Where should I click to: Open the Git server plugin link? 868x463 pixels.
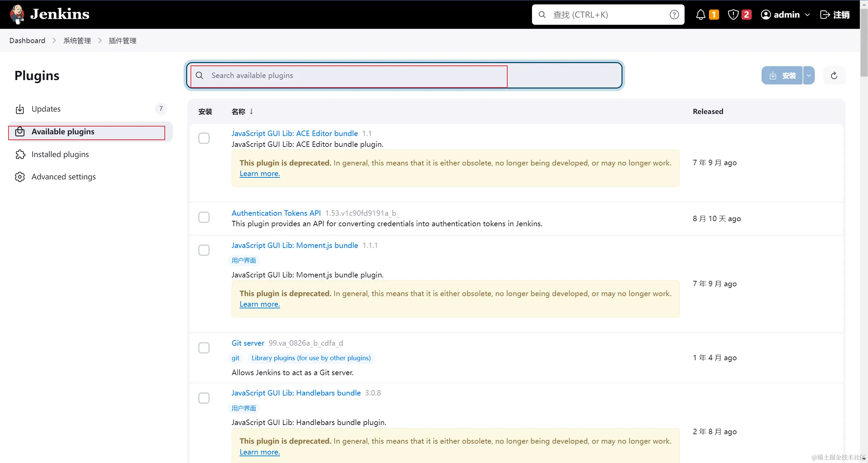[x=248, y=343]
